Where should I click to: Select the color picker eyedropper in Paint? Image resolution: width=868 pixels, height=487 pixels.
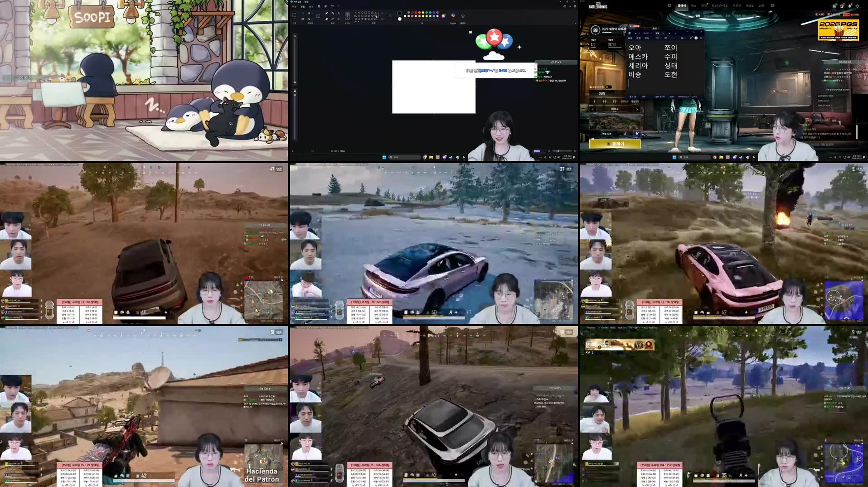(332, 19)
